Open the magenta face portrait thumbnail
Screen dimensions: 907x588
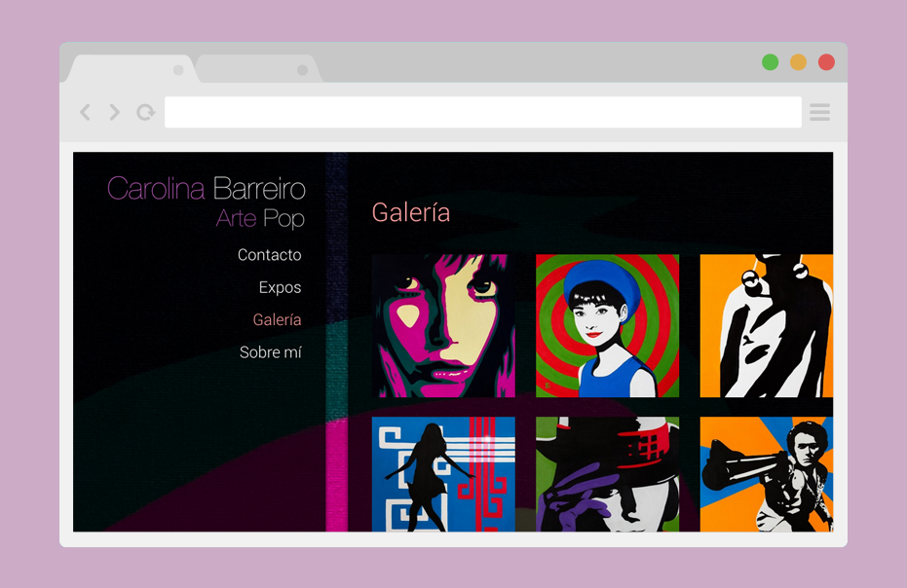tap(443, 325)
